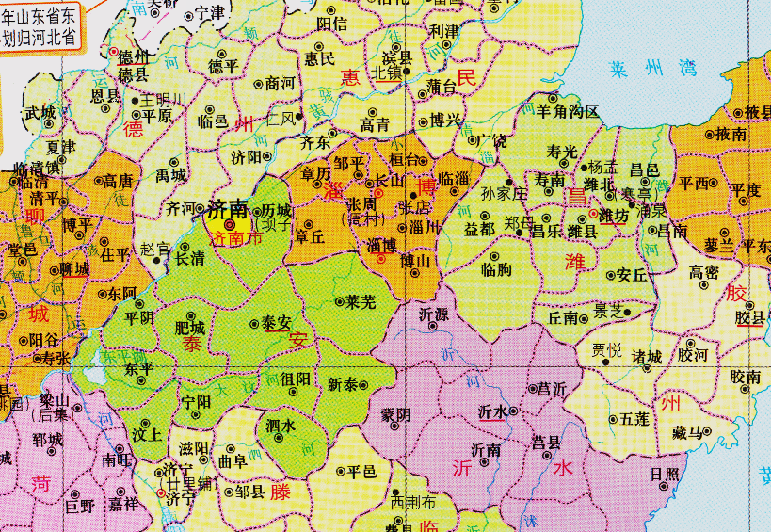The image size is (771, 532).
Task: Click the 博山 county label
Action: [415, 261]
